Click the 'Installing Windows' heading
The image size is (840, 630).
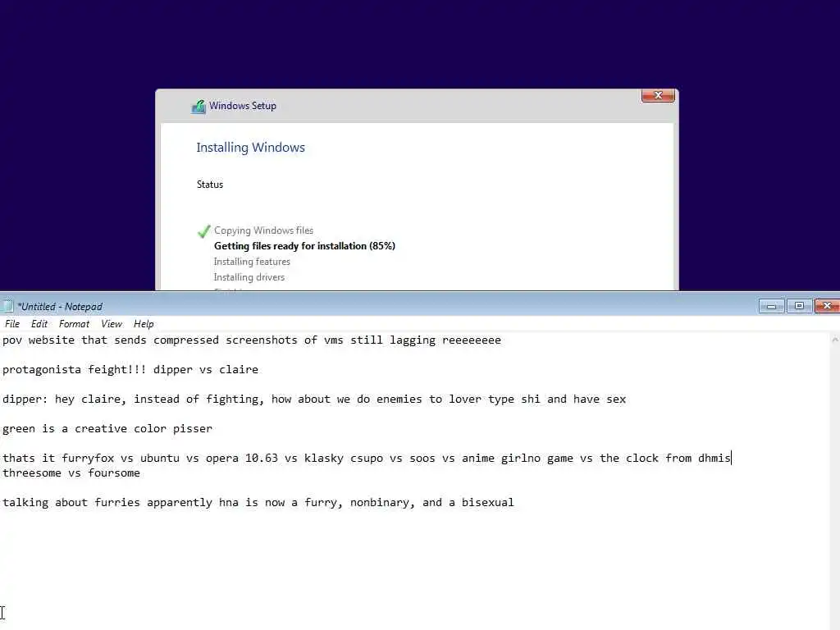(x=250, y=148)
